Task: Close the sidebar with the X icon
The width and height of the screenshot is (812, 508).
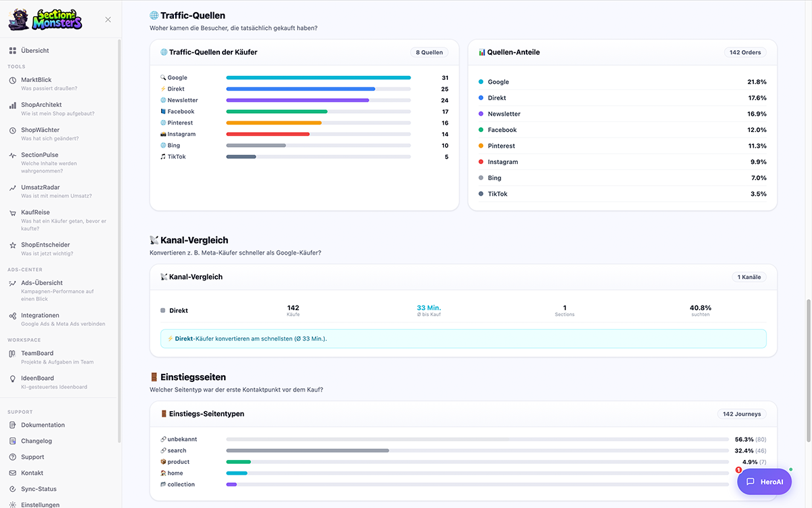Action: 108,20
